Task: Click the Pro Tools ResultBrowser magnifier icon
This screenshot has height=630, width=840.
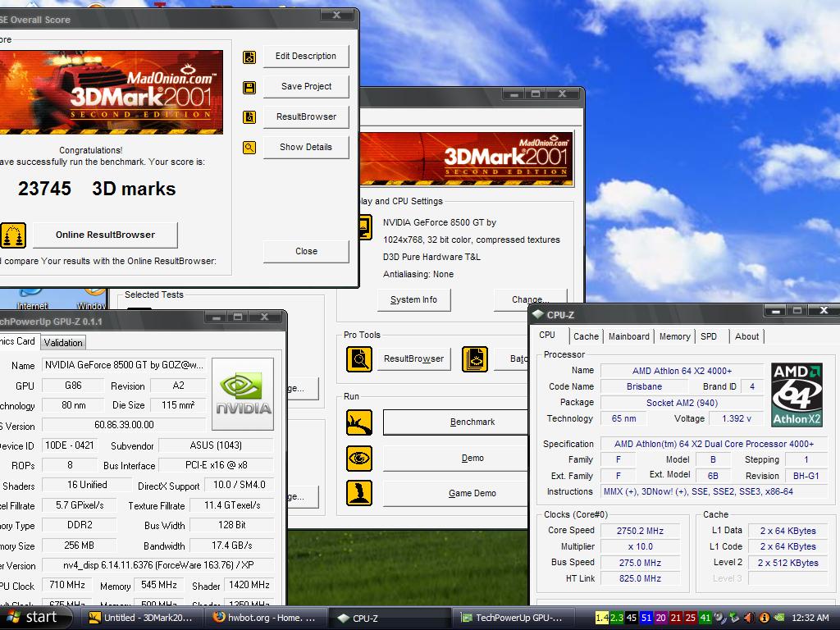Action: 359,359
